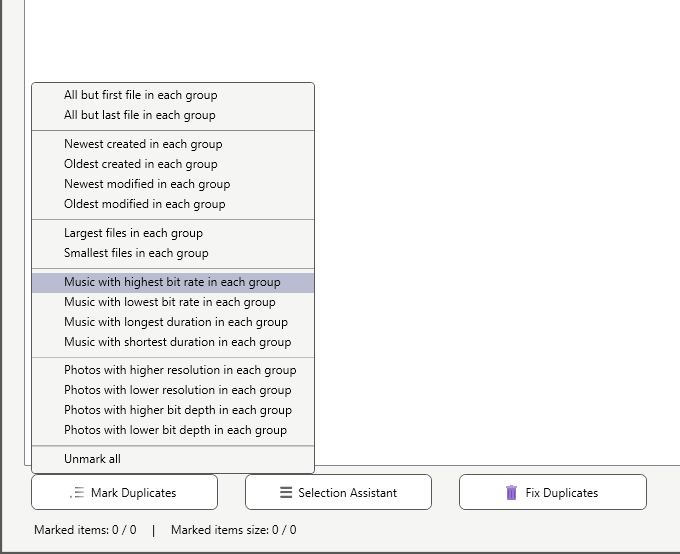Choose All but first file in each group
Screen dimensions: 680x554
coord(173,95)
